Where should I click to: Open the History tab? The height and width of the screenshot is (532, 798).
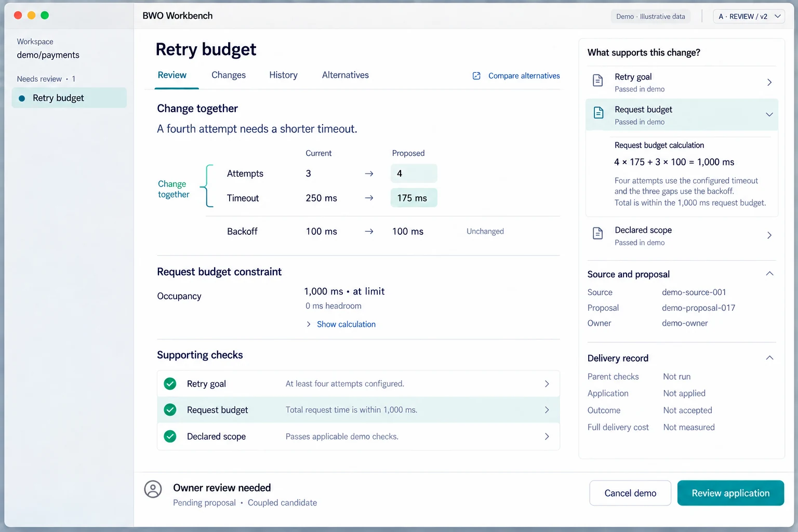283,75
